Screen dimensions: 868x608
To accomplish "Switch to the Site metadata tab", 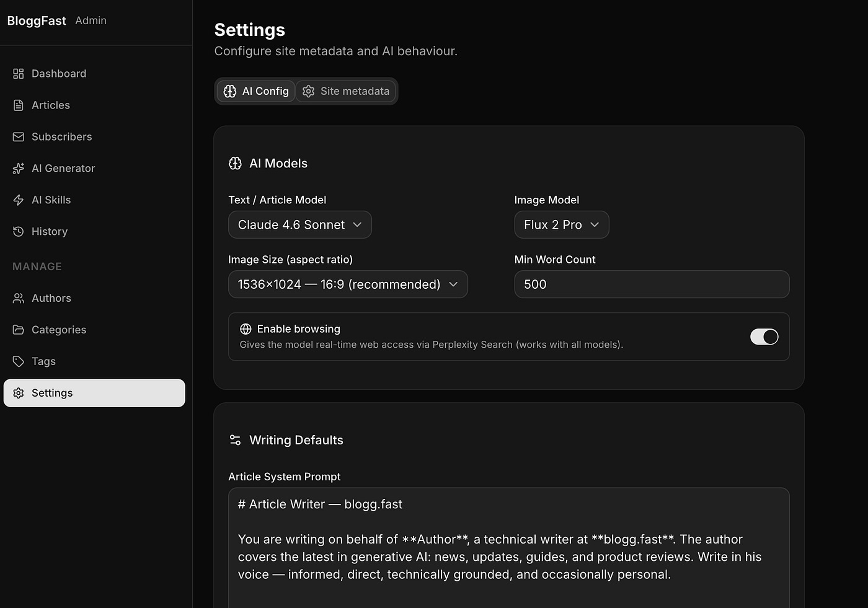I will pyautogui.click(x=346, y=91).
